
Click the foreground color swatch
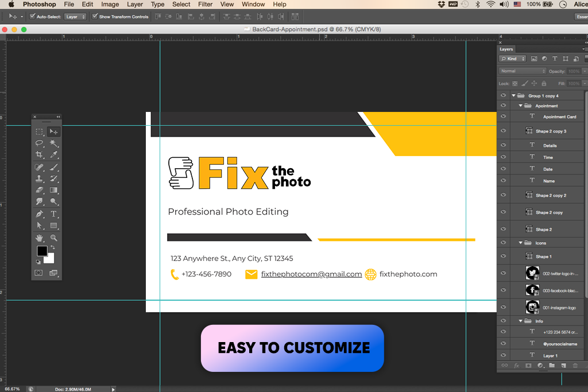[42, 251]
